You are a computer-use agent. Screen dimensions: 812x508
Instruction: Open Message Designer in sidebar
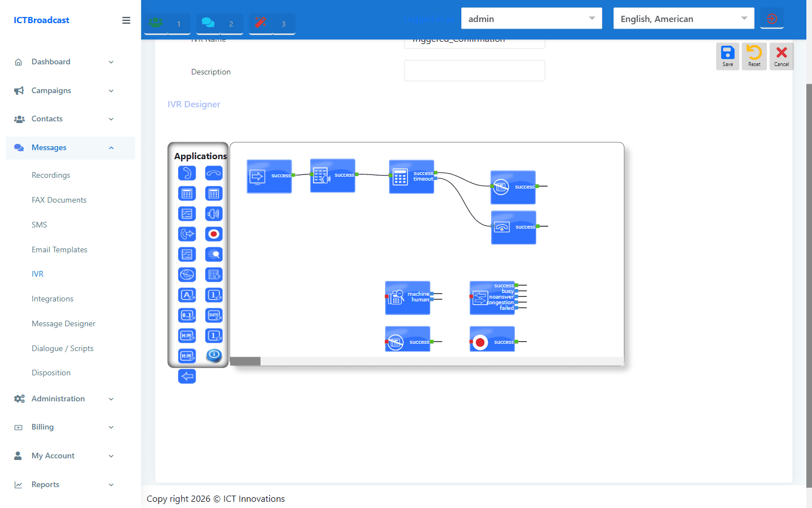[64, 323]
